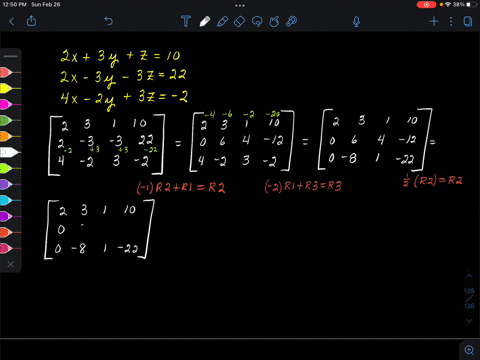Start audio recording with the microphone
480x360 pixels.
click(356, 22)
